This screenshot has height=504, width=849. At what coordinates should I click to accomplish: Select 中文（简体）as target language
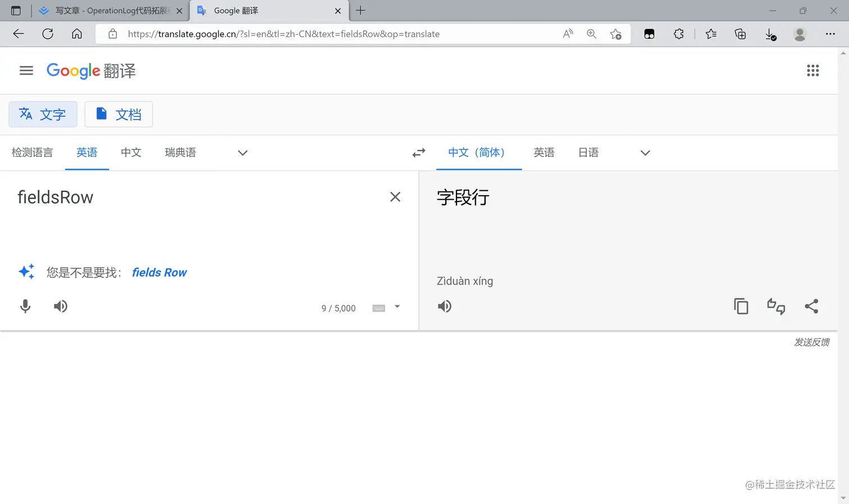[x=479, y=153]
